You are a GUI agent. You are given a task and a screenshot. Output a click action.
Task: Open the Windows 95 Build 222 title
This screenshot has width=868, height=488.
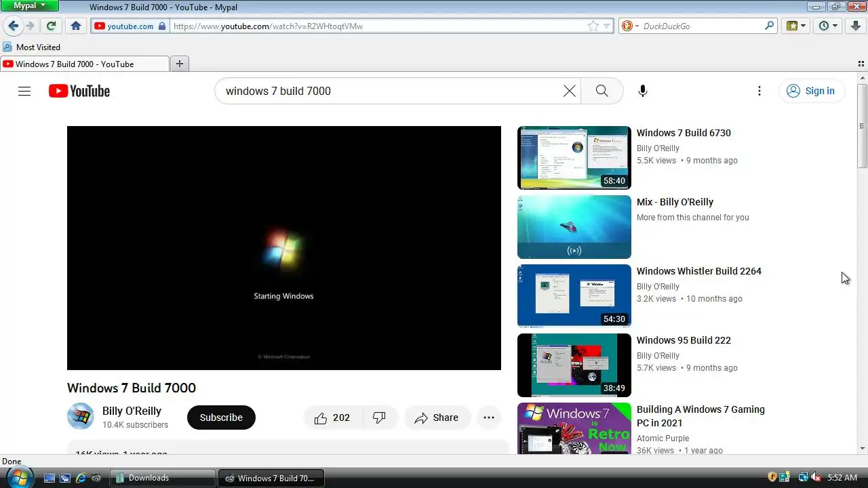684,340
